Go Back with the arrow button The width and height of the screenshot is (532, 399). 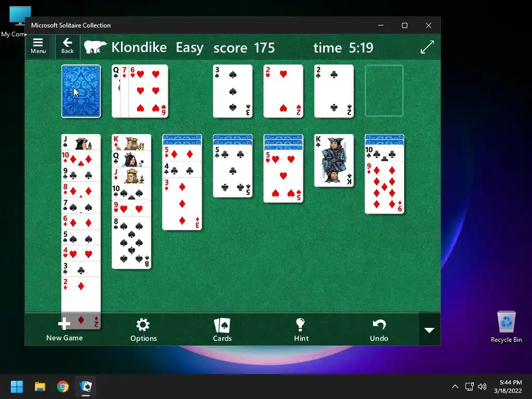click(x=68, y=46)
